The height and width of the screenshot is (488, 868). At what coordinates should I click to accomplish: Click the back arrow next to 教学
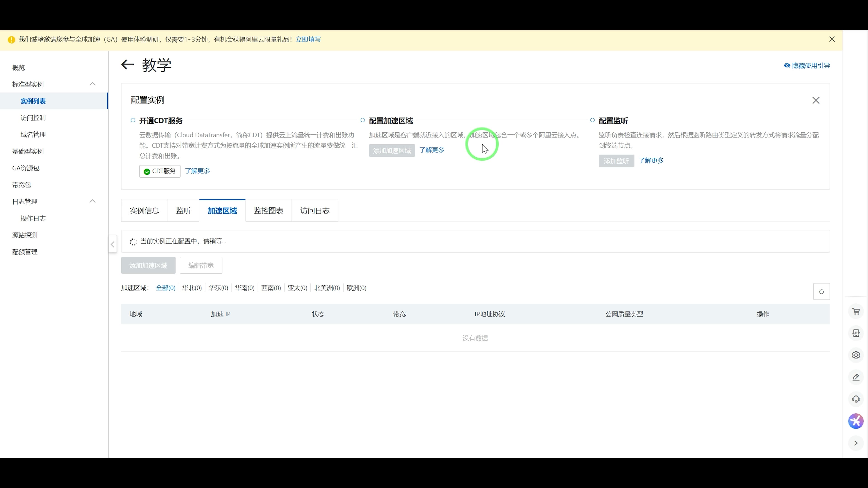click(x=127, y=65)
